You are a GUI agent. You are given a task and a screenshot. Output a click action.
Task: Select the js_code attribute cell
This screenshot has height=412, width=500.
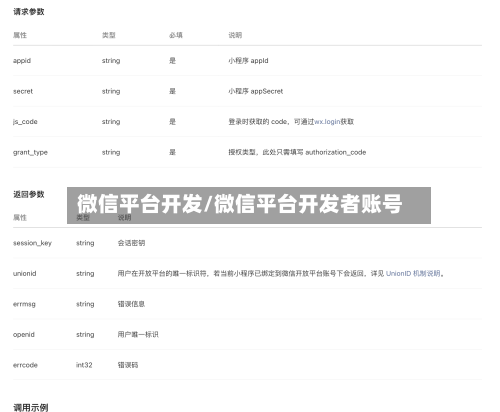[x=25, y=122]
